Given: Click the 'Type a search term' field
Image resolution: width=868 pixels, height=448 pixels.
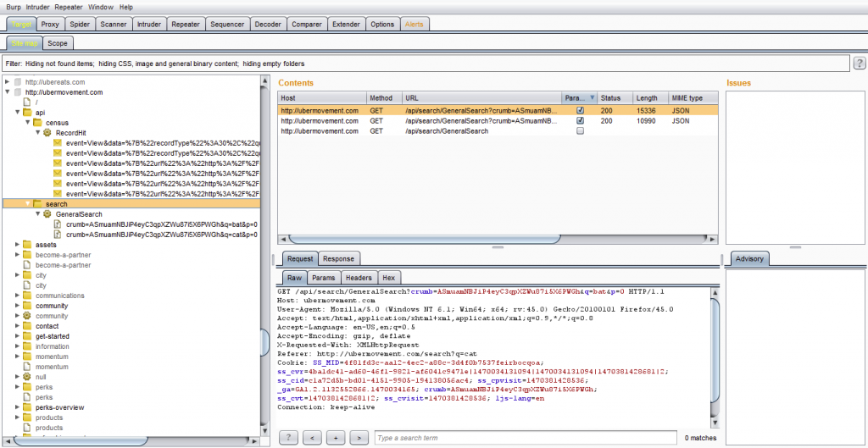Looking at the screenshot, I should (x=526, y=438).
